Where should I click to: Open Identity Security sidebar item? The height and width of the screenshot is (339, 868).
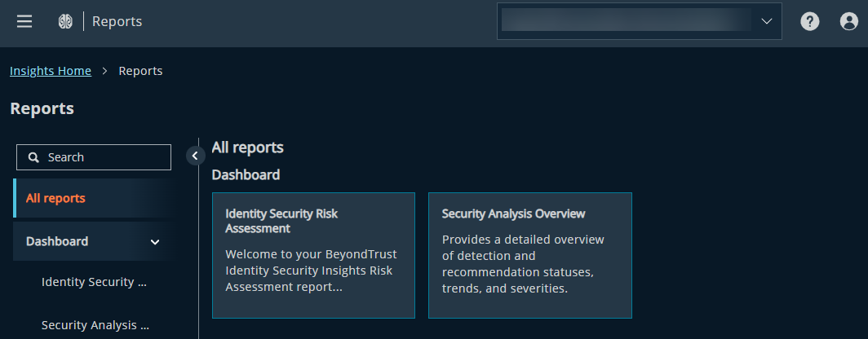click(x=94, y=282)
